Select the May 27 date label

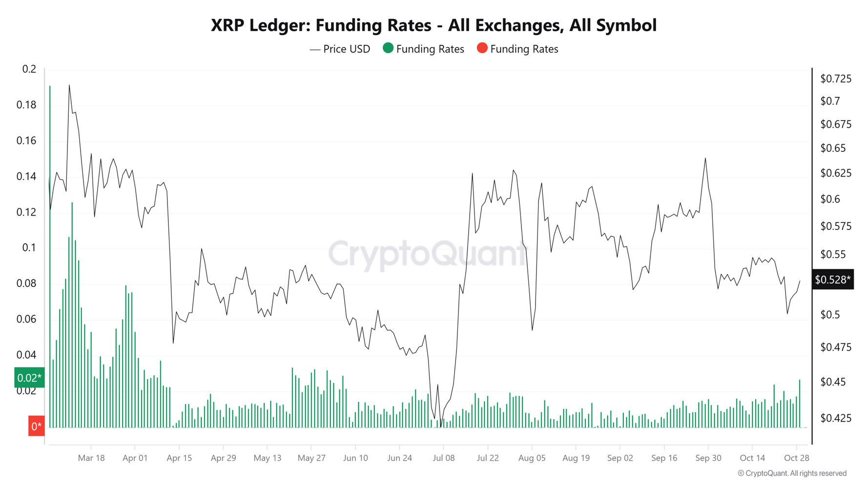(311, 458)
